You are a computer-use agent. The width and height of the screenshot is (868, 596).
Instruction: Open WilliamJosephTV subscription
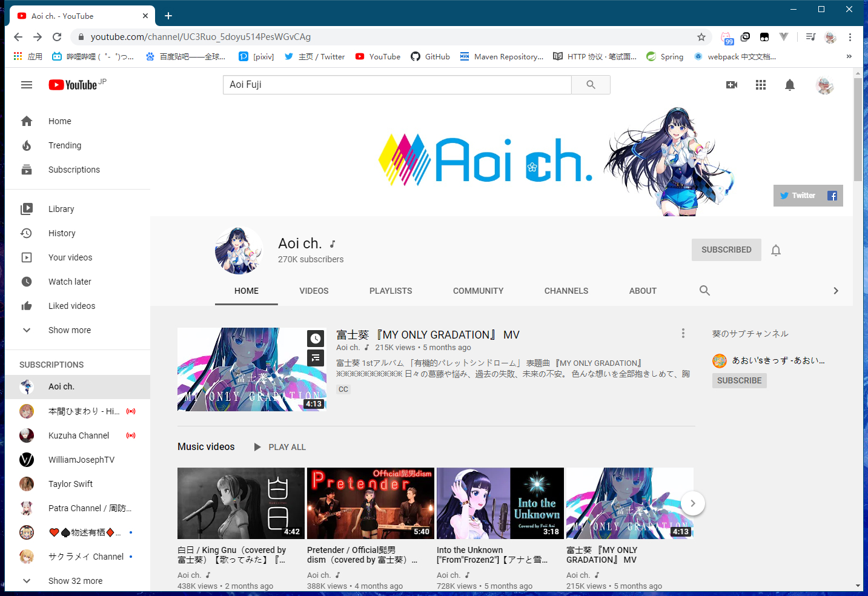78,460
